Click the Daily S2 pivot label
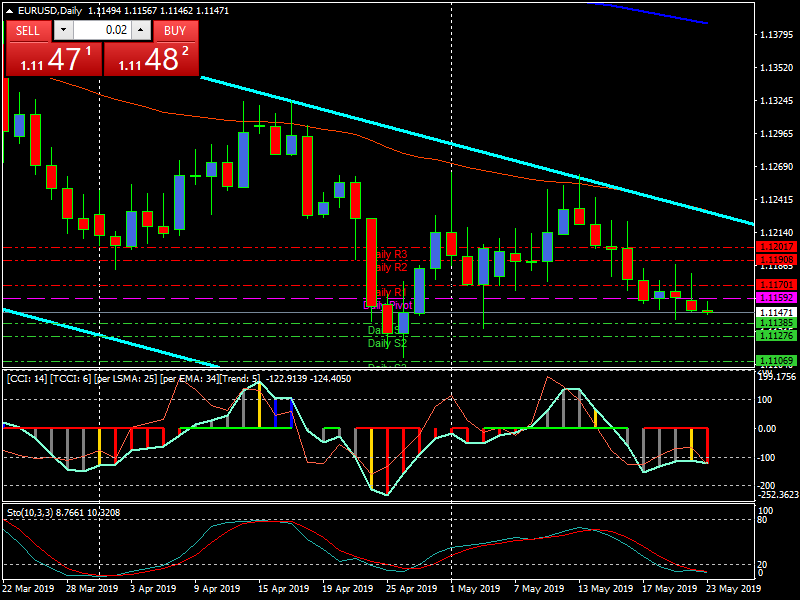Viewport: 800px width, 600px height. pyautogui.click(x=386, y=342)
